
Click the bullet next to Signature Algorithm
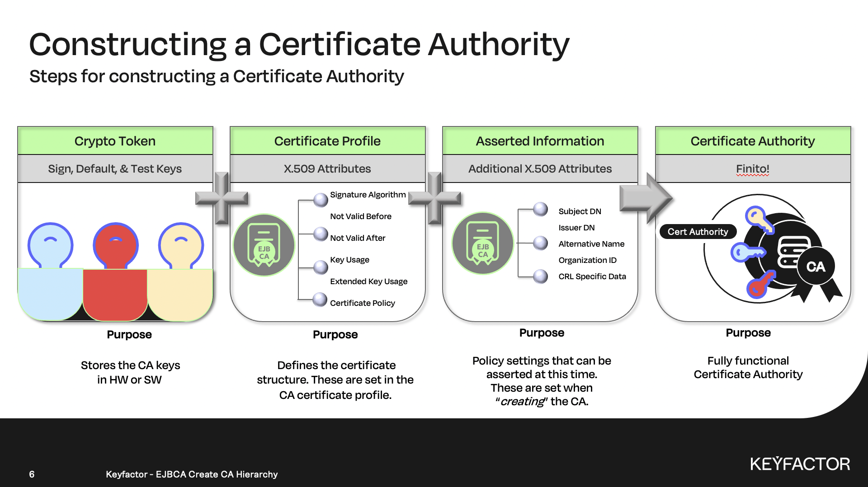pyautogui.click(x=321, y=199)
